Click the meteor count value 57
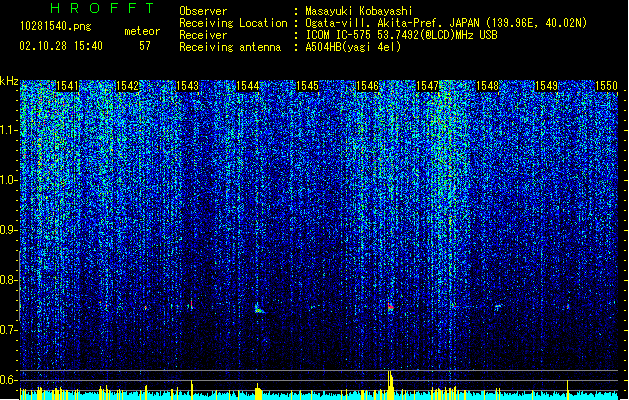Viewport: 629px width, 400px height. (x=145, y=46)
